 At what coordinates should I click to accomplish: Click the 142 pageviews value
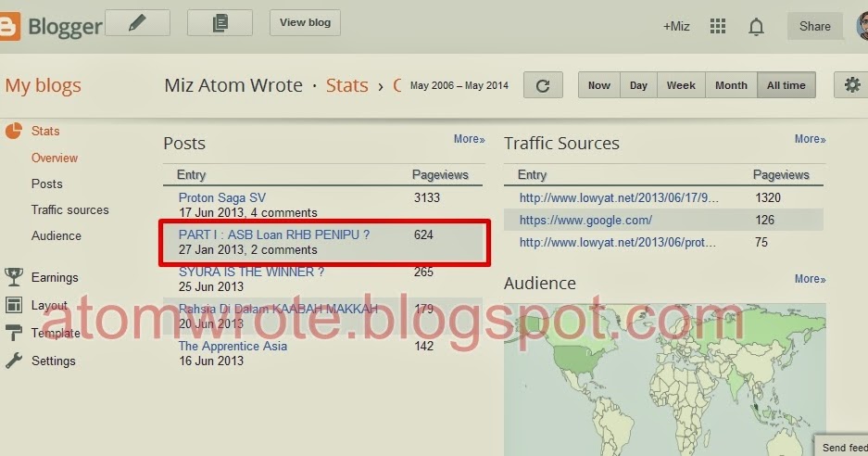[423, 347]
